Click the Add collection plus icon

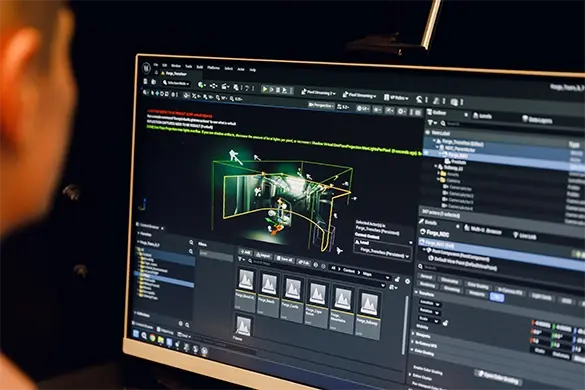click(x=181, y=323)
